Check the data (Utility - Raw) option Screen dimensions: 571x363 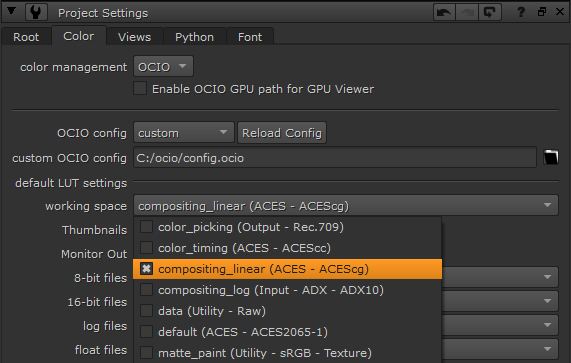tap(146, 311)
